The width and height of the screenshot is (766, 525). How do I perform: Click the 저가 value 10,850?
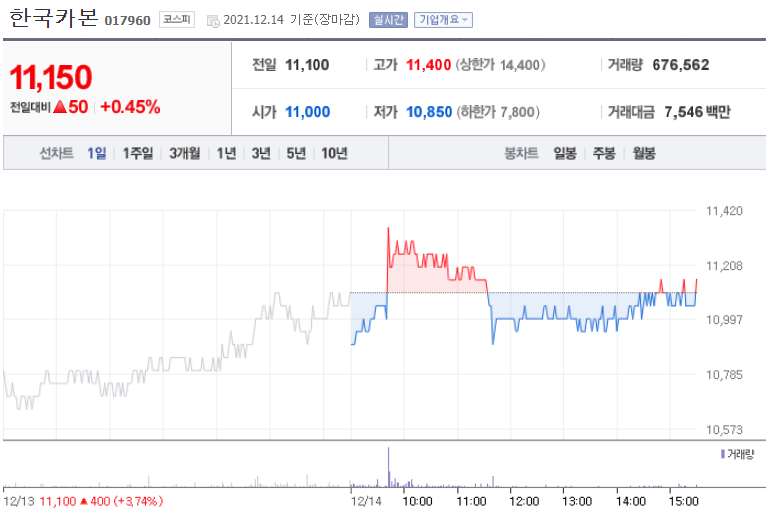tap(429, 112)
